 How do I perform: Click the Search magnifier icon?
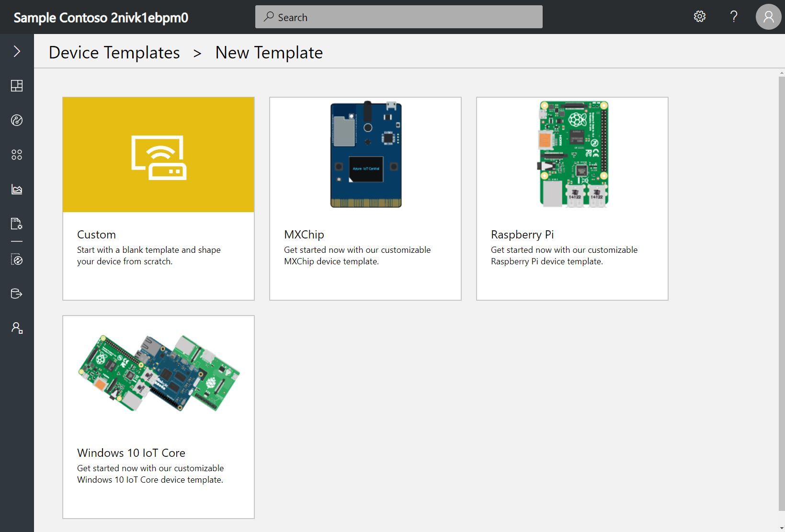[x=268, y=17]
